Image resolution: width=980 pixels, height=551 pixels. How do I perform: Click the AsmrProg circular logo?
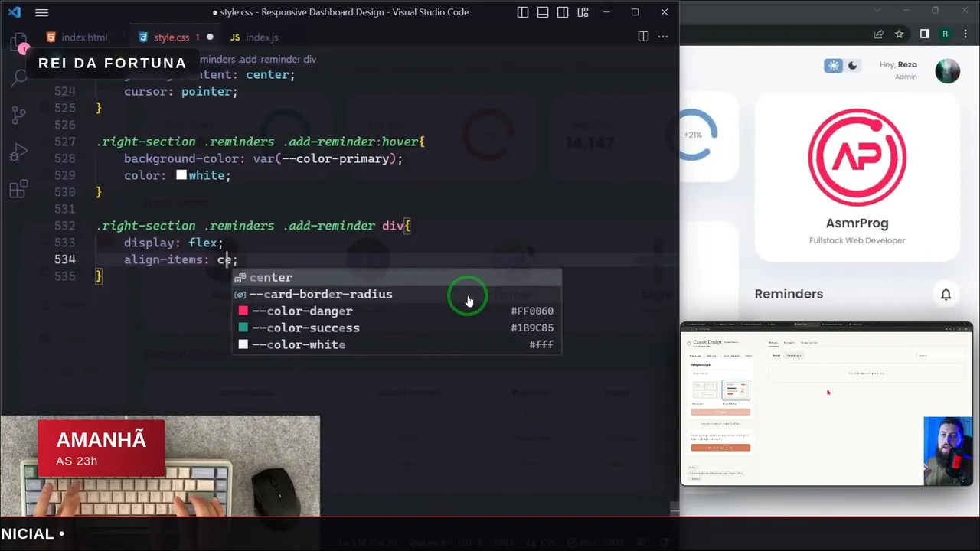pyautogui.click(x=857, y=158)
